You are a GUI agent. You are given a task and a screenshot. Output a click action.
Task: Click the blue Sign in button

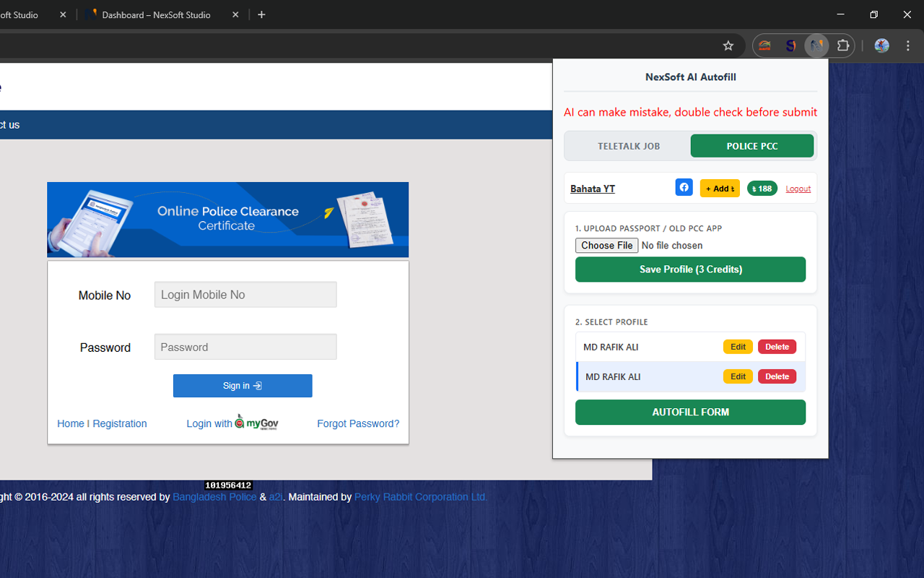pyautogui.click(x=243, y=386)
